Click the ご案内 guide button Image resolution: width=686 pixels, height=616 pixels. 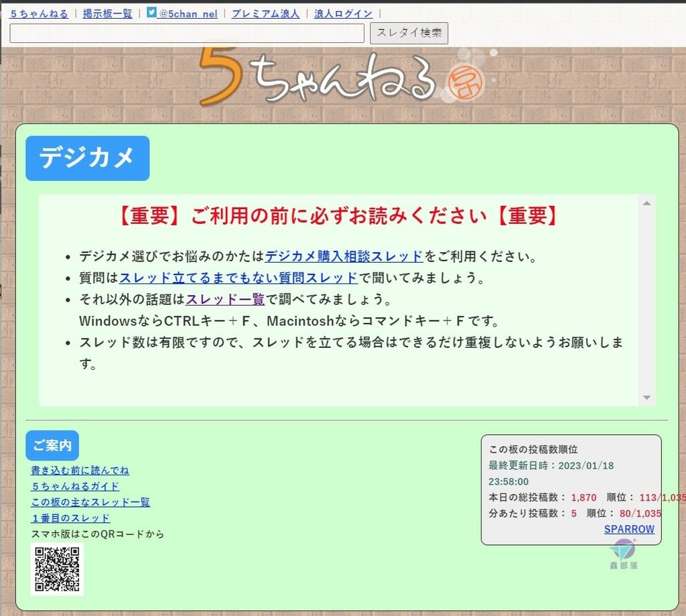(52, 445)
